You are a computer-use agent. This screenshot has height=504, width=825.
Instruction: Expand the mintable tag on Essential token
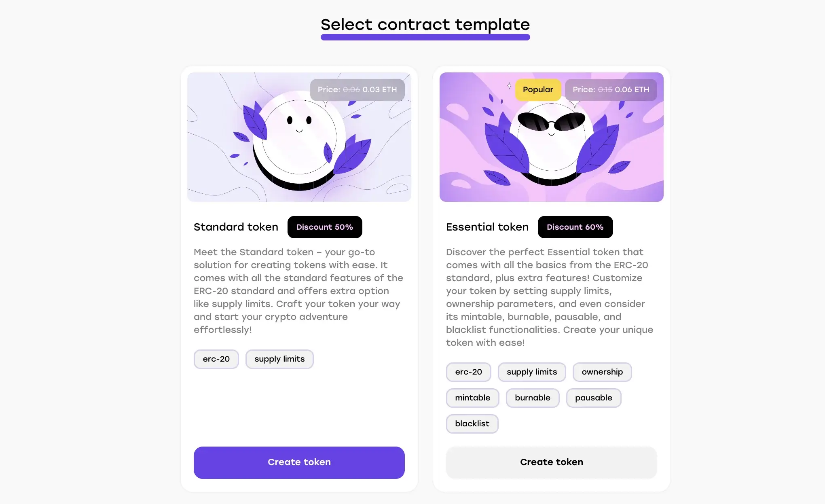pyautogui.click(x=472, y=397)
